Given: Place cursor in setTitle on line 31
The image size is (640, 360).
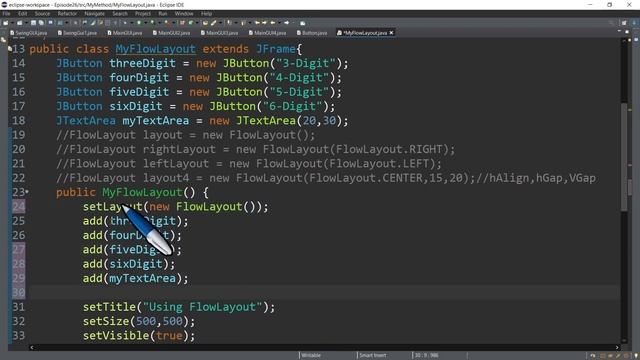Looking at the screenshot, I should point(109,307).
